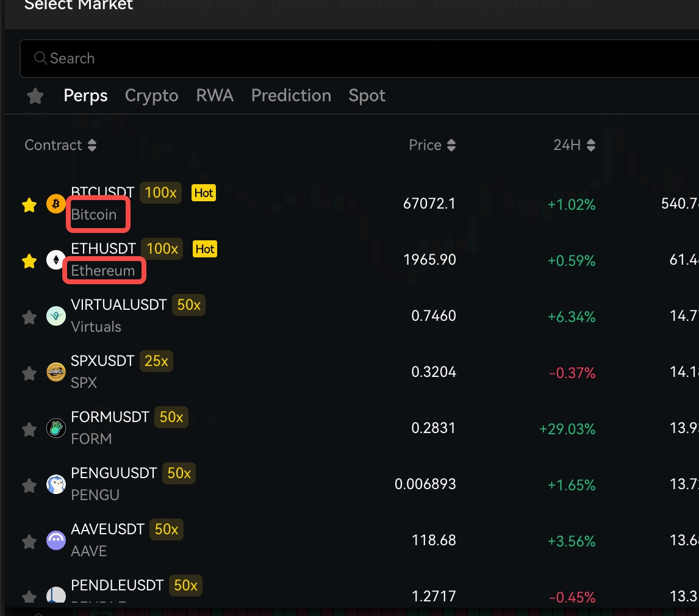Click the AAVE ghost icon
This screenshot has height=616, width=699.
click(x=56, y=540)
